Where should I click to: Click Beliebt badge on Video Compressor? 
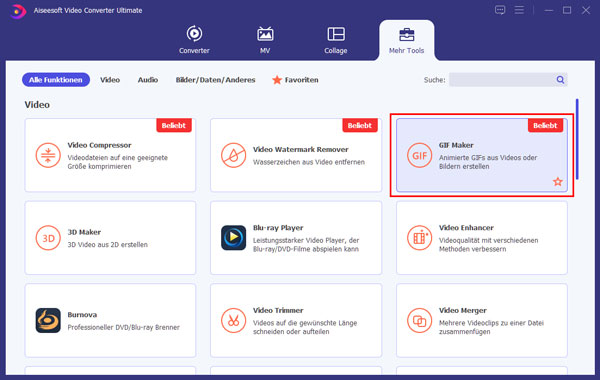174,126
